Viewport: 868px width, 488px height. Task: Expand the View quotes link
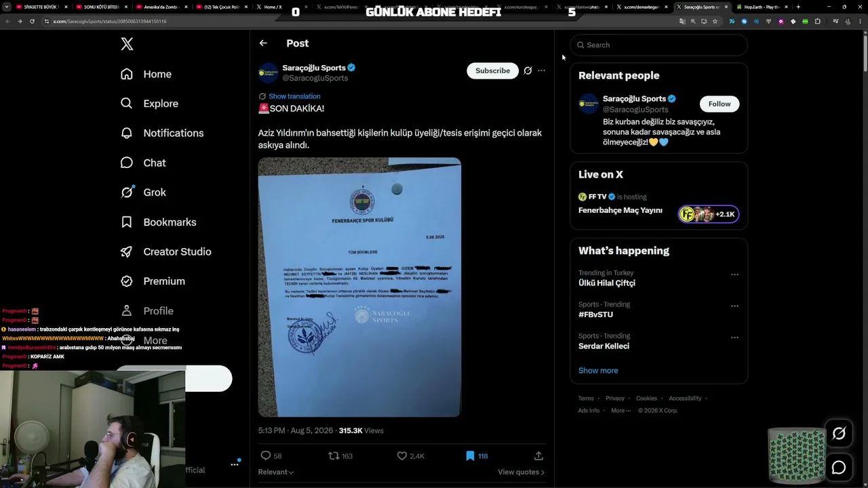(521, 472)
